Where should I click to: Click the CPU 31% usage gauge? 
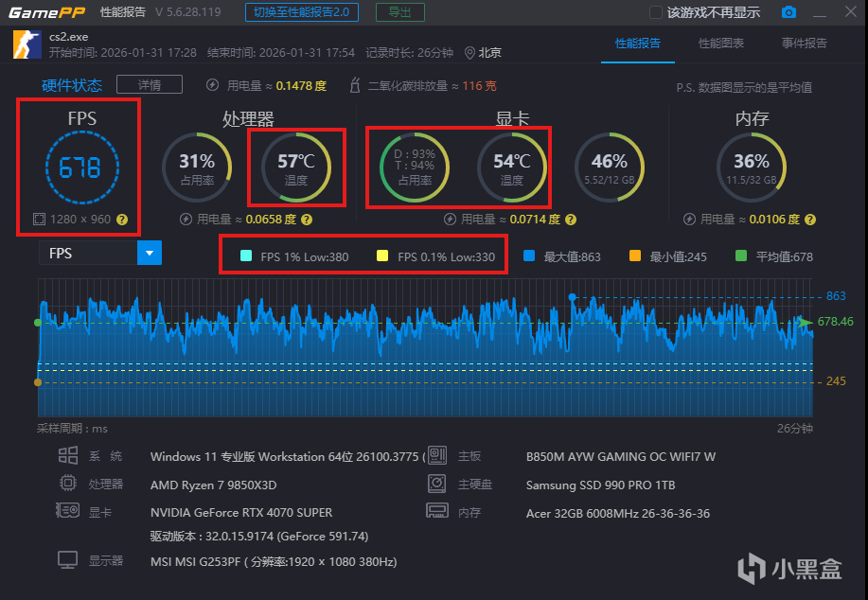click(x=197, y=168)
